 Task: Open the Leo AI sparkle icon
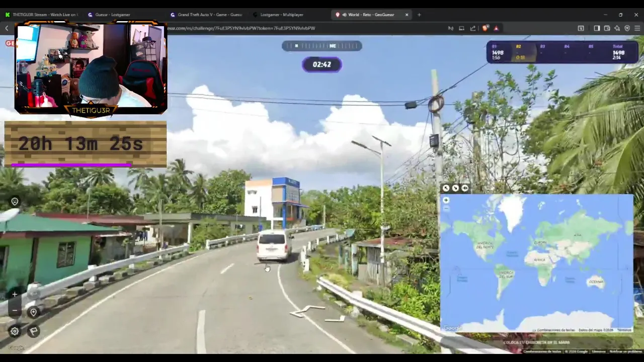click(x=617, y=28)
